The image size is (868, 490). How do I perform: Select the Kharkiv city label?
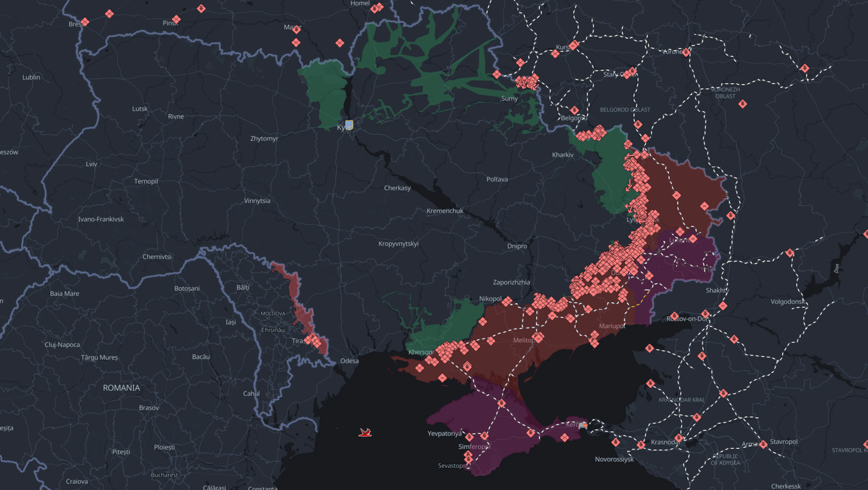click(562, 155)
